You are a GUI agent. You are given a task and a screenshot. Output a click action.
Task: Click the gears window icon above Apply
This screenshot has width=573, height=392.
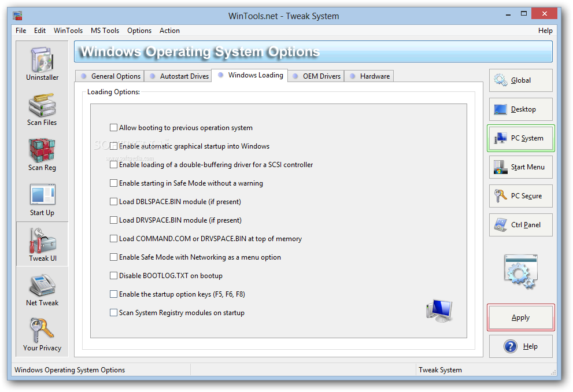tap(521, 272)
